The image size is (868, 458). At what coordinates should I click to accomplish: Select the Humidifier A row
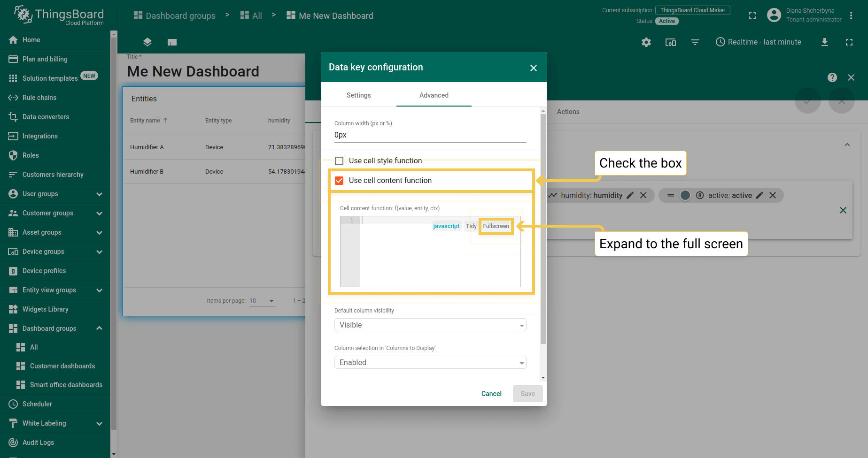click(214, 147)
